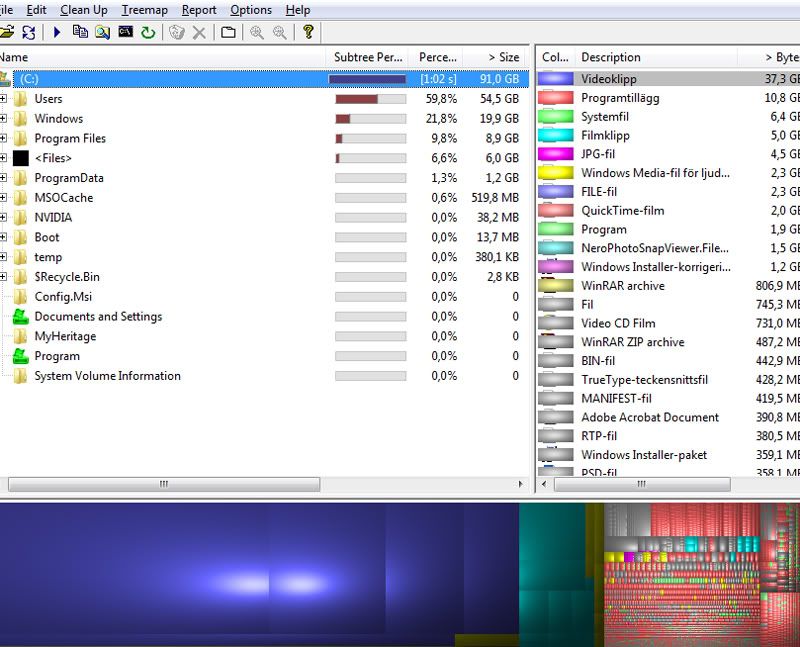
Task: Click the Name column header
Action: [x=162, y=57]
